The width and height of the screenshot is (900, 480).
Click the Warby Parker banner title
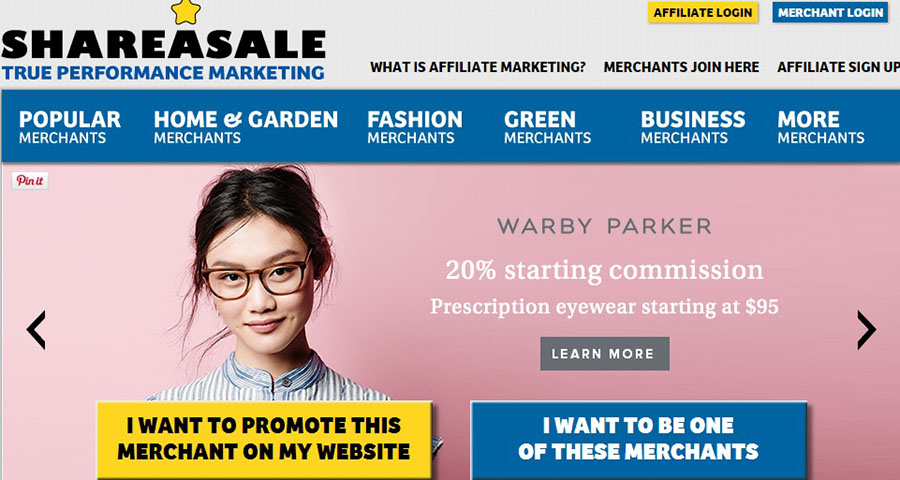(604, 226)
